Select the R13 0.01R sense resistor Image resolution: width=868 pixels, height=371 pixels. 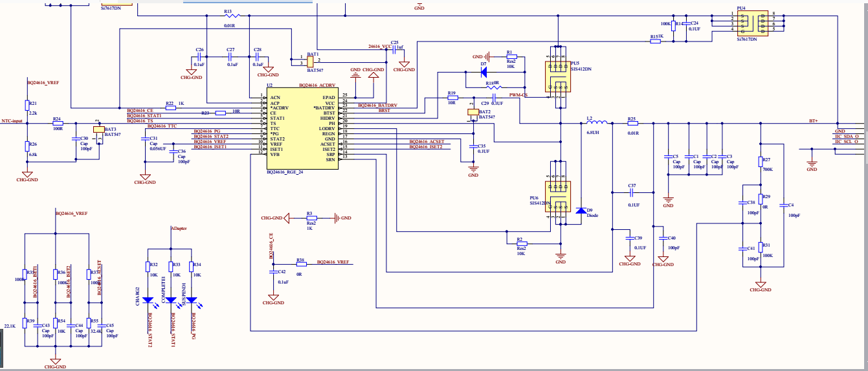coord(231,16)
